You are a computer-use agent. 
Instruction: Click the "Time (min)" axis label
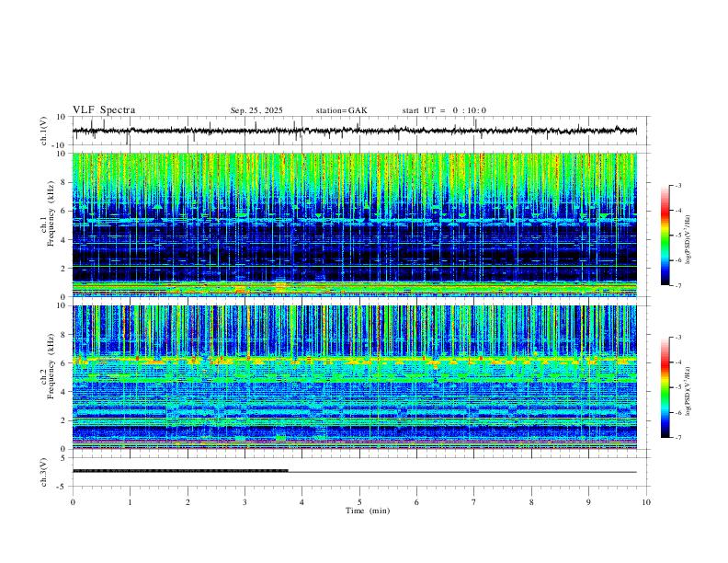coord(368,511)
